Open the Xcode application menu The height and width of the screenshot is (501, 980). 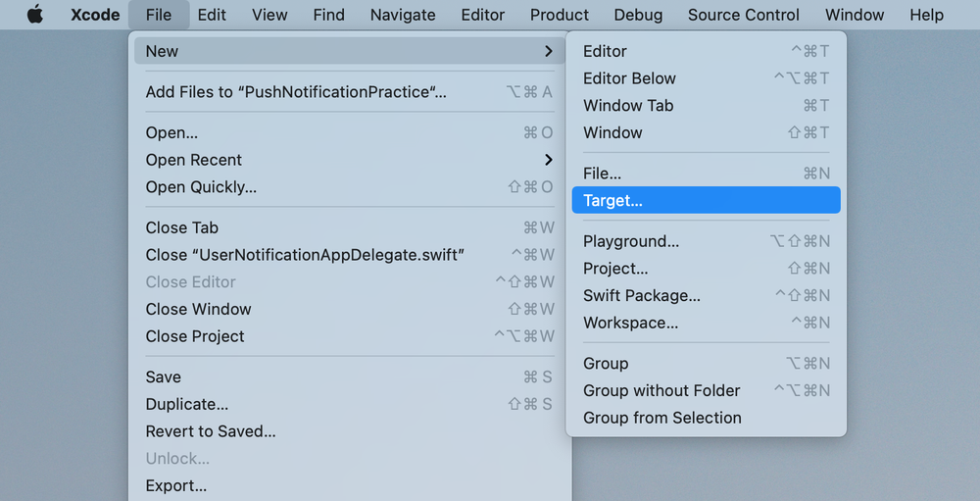tap(95, 15)
